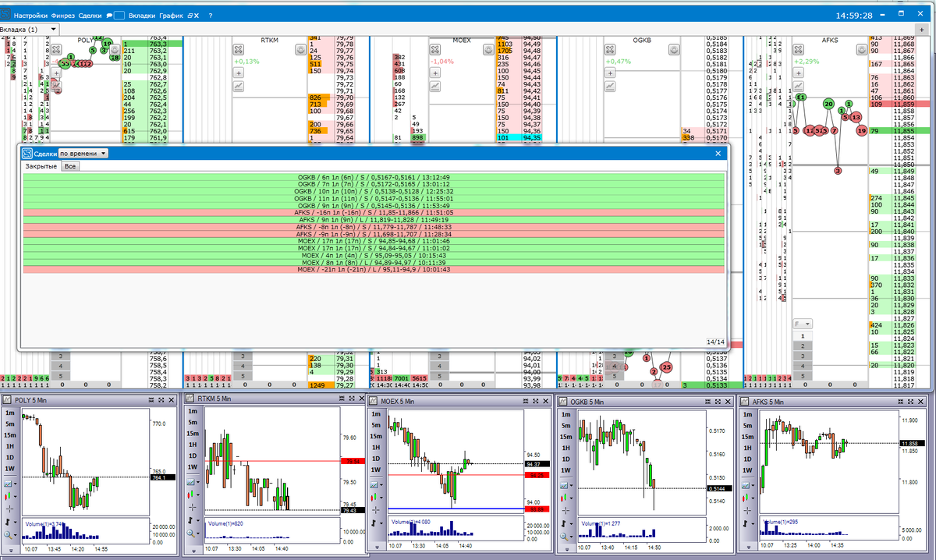Click the remove icon in AFKS panel
This screenshot has width=936, height=560.
798,49
